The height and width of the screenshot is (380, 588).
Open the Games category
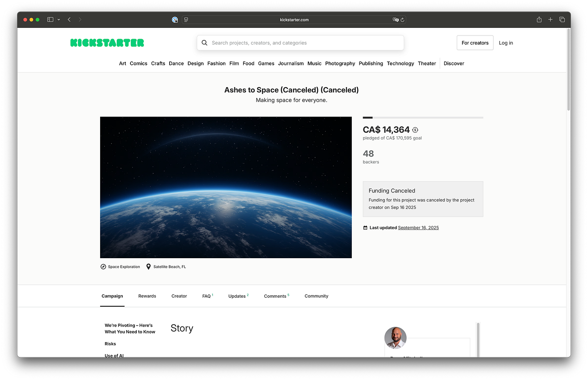[266, 63]
